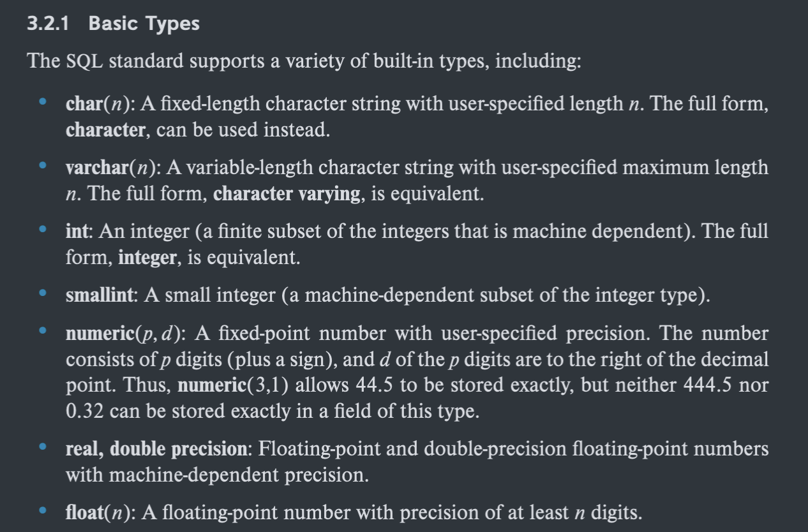Click the bold "real, double precision" term
808x532 pixels.
coord(156,449)
